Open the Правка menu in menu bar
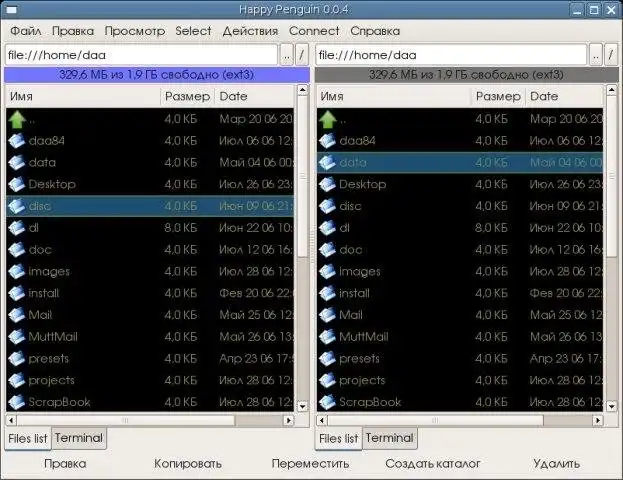The image size is (623, 480). [x=73, y=31]
